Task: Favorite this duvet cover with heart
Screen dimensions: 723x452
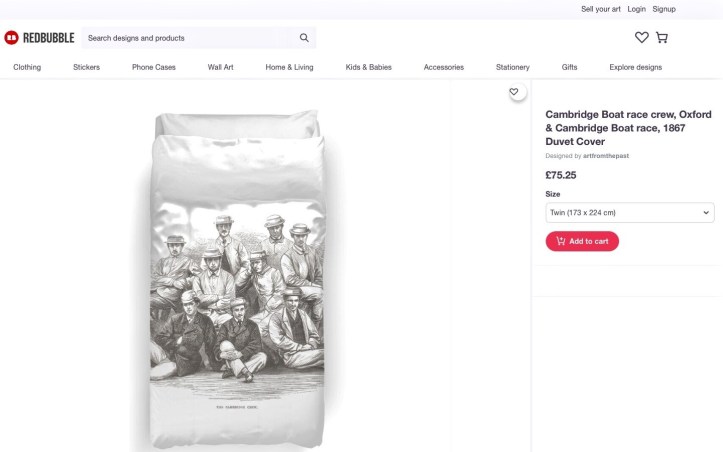Action: (514, 92)
